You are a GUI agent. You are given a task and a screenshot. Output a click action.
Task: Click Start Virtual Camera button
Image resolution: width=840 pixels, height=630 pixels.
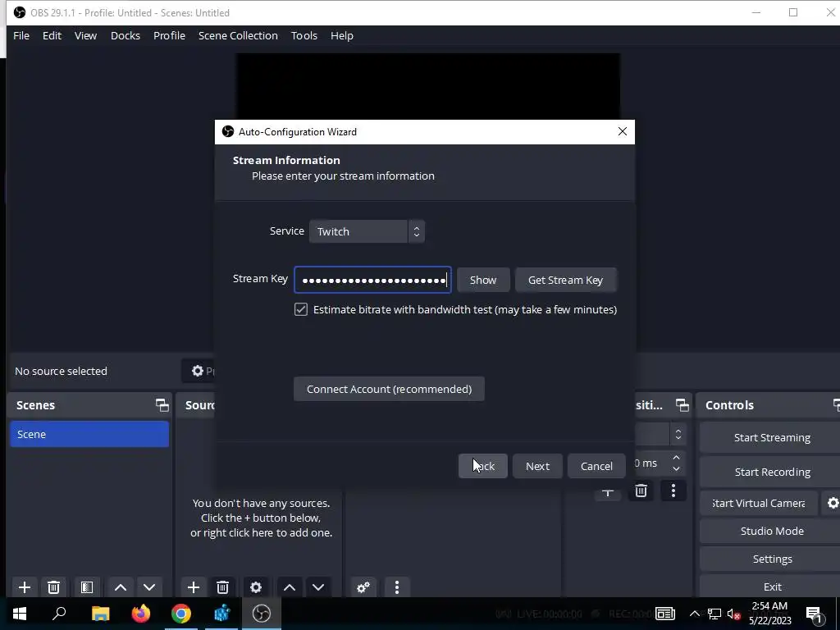(759, 503)
